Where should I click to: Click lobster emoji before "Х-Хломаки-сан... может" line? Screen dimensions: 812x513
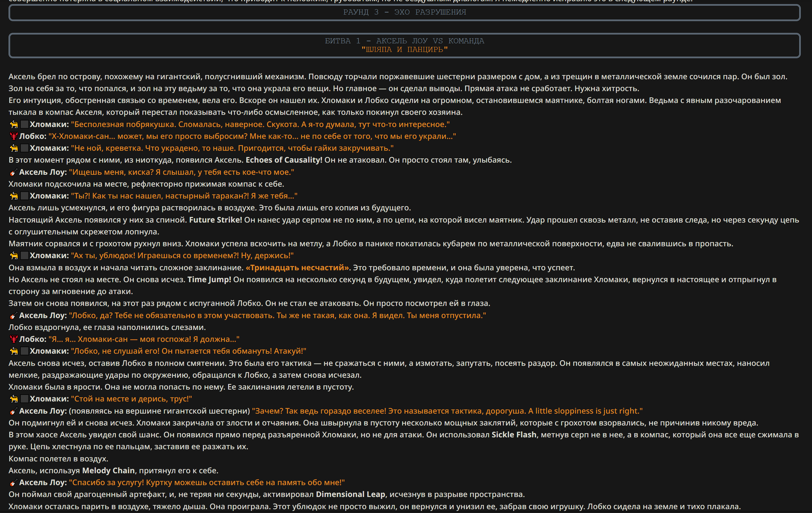(13, 136)
